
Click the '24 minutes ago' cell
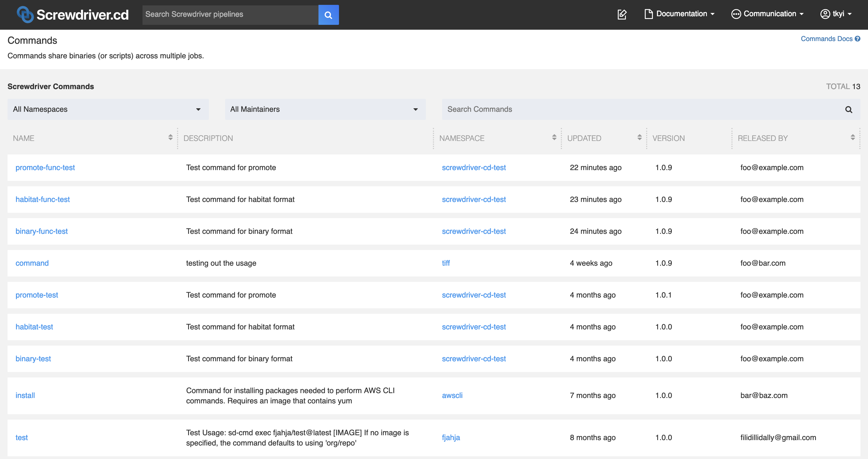596,231
